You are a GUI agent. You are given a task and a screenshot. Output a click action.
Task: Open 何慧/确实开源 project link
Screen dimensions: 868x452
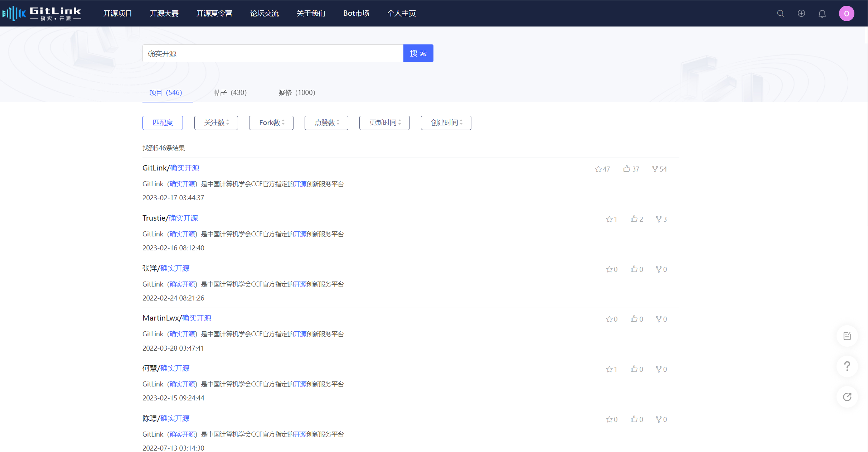pos(166,368)
